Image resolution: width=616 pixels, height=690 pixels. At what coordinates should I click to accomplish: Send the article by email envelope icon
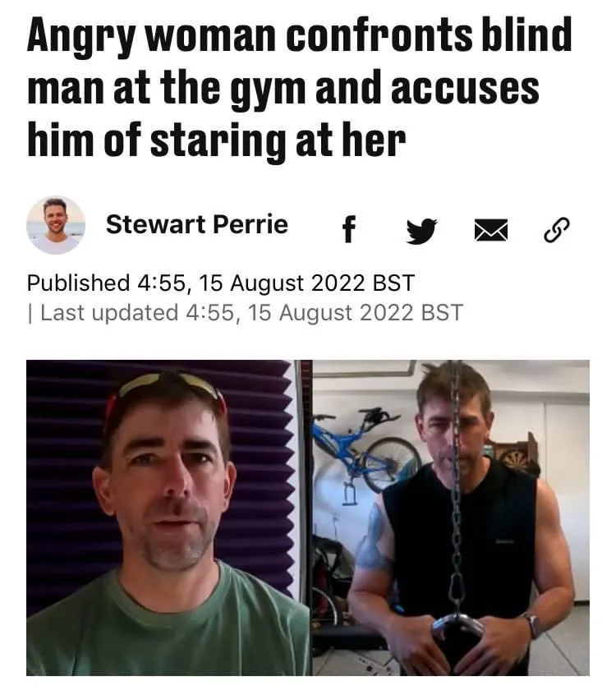coord(490,230)
